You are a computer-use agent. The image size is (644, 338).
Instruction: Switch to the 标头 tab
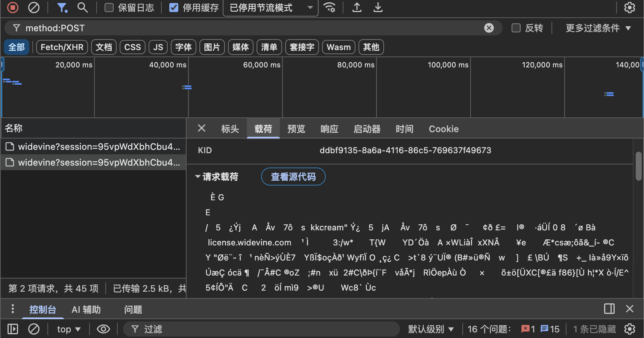pyautogui.click(x=230, y=129)
